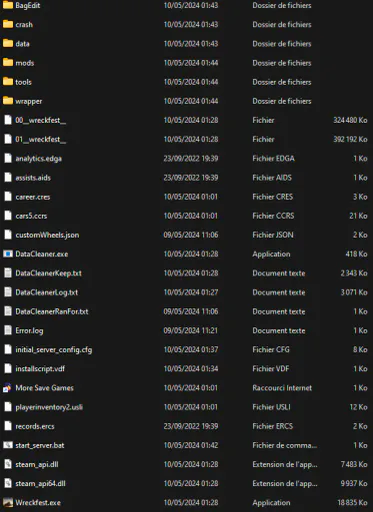Select the file name playerinventory2.usli
373x512 pixels.
pos(49,407)
